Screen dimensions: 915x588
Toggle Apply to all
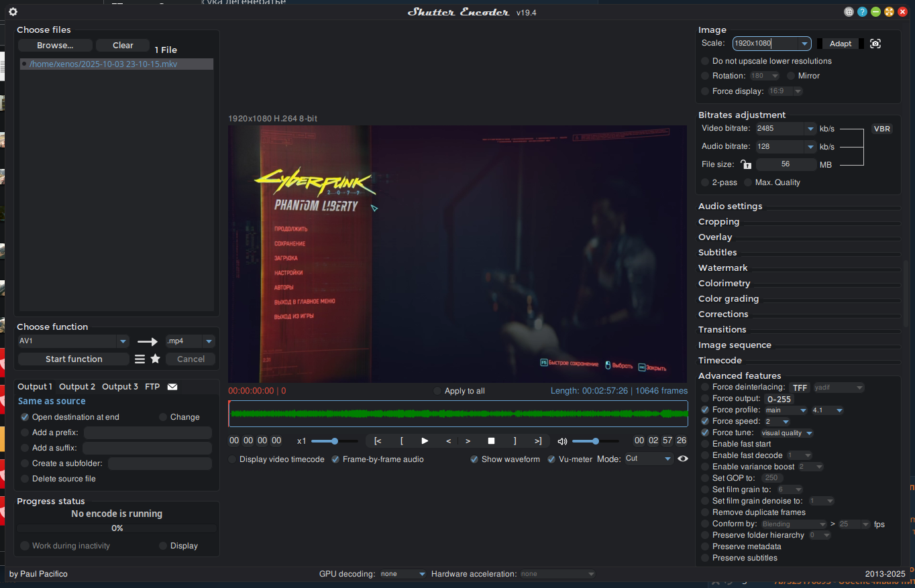pyautogui.click(x=437, y=391)
